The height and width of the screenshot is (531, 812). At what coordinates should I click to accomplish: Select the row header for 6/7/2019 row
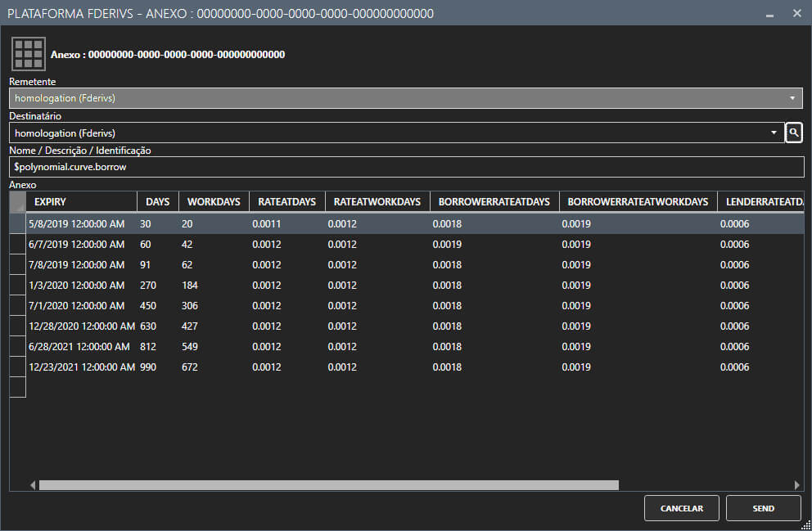pos(17,245)
